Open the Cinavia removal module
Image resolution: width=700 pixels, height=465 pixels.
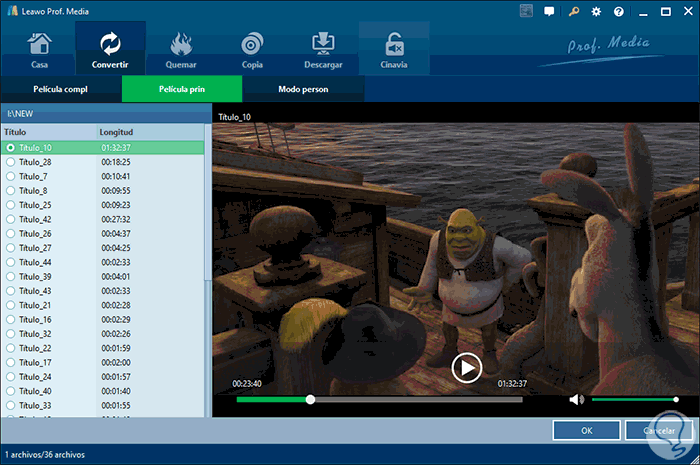394,50
